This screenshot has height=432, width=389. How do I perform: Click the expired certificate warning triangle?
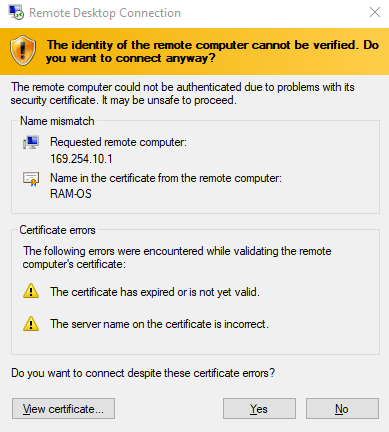(31, 291)
